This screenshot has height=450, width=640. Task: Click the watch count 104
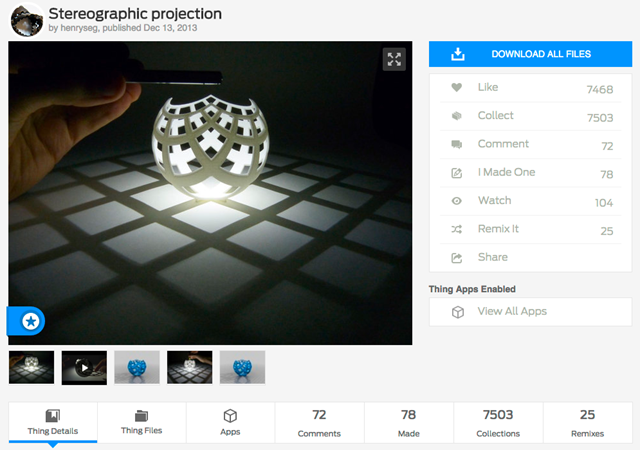coord(604,203)
